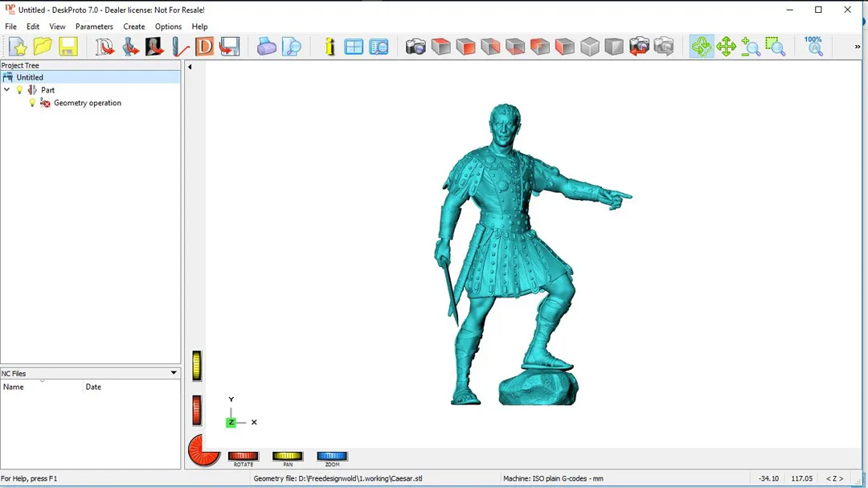
Task: Click the grayed next view camera icon
Action: 664,47
